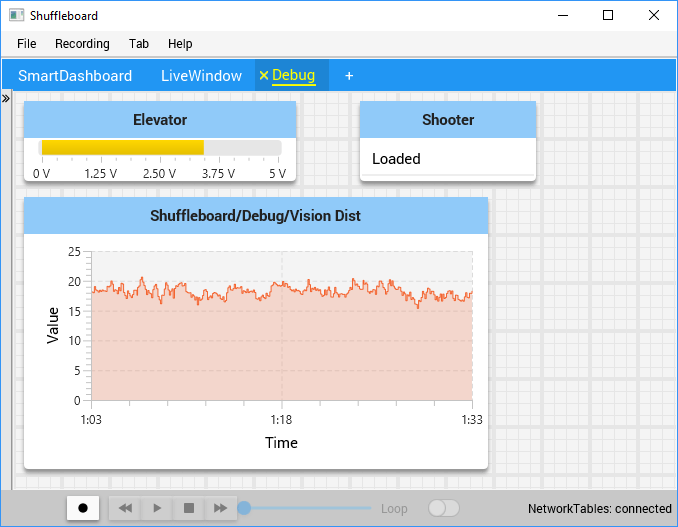The height and width of the screenshot is (527, 678).
Task: Expand the left sidebar with chevron arrows
Action: [5, 99]
